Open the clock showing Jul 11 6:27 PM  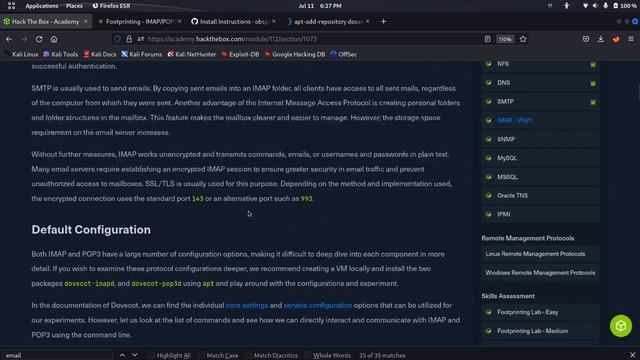click(320, 6)
